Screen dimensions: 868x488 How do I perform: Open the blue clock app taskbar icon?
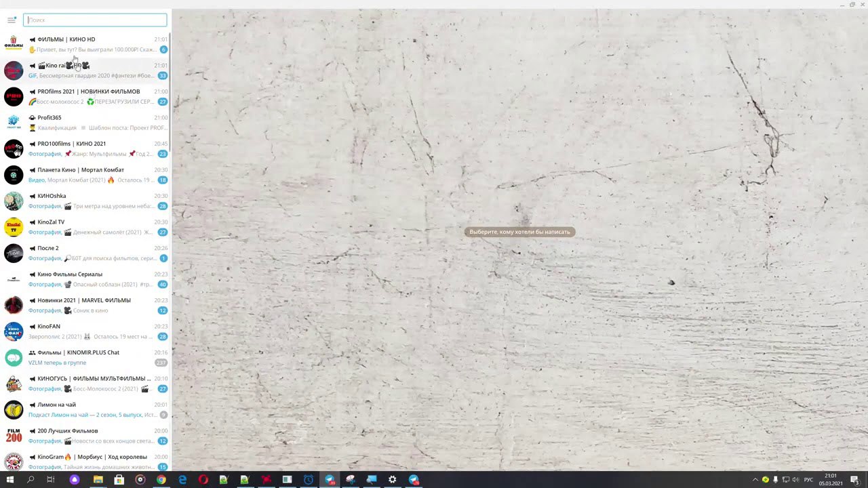pyautogui.click(x=308, y=480)
